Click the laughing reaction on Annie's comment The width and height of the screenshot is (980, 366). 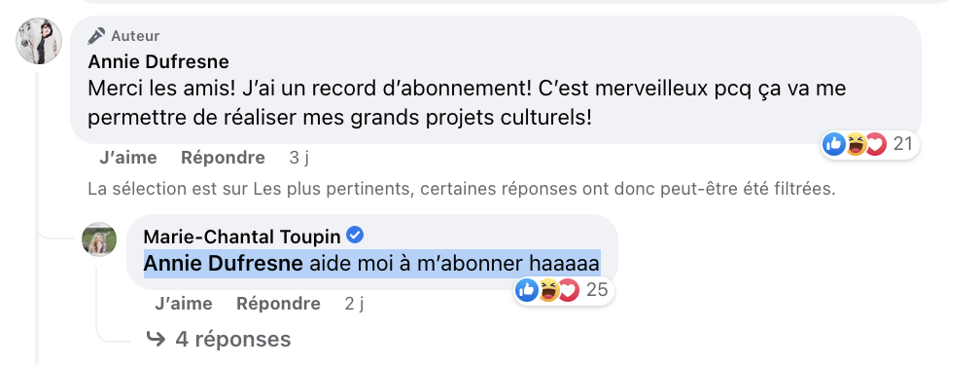855,144
